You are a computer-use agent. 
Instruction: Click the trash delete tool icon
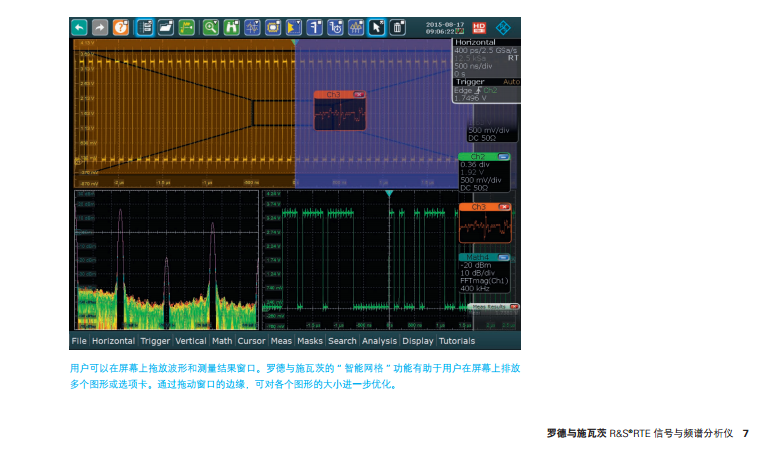[x=397, y=27]
